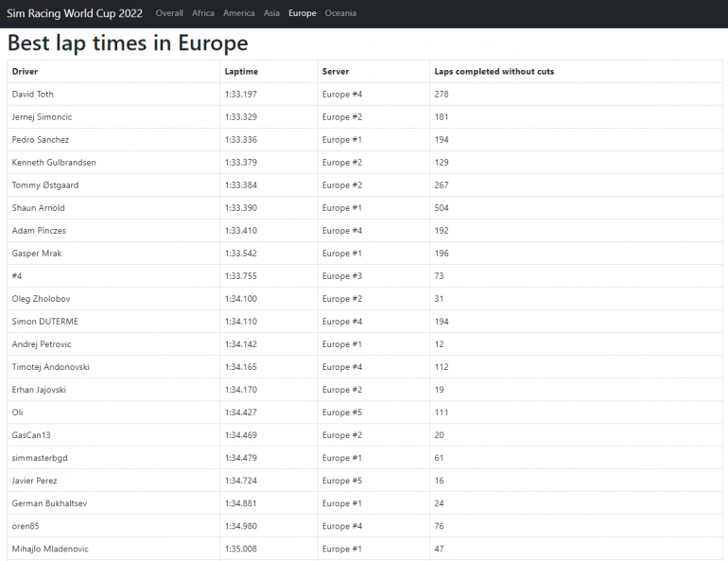728x561 pixels.
Task: Select driver name David Toth
Action: pyautogui.click(x=34, y=95)
